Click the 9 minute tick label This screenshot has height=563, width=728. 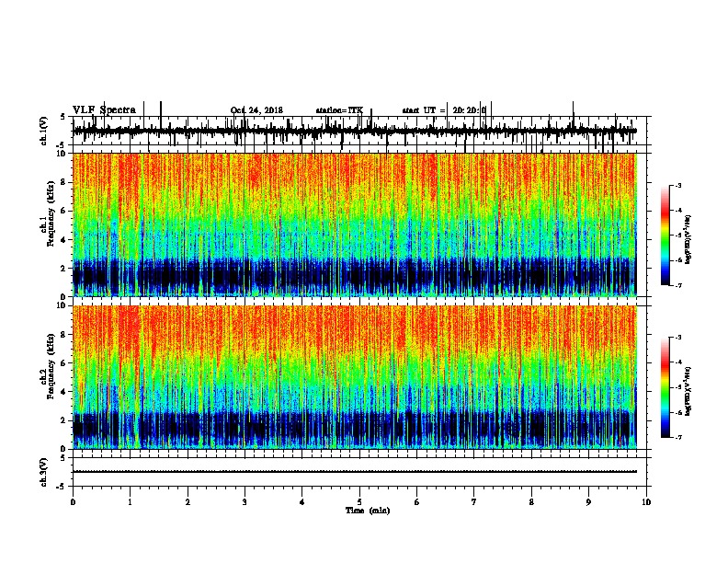point(588,501)
